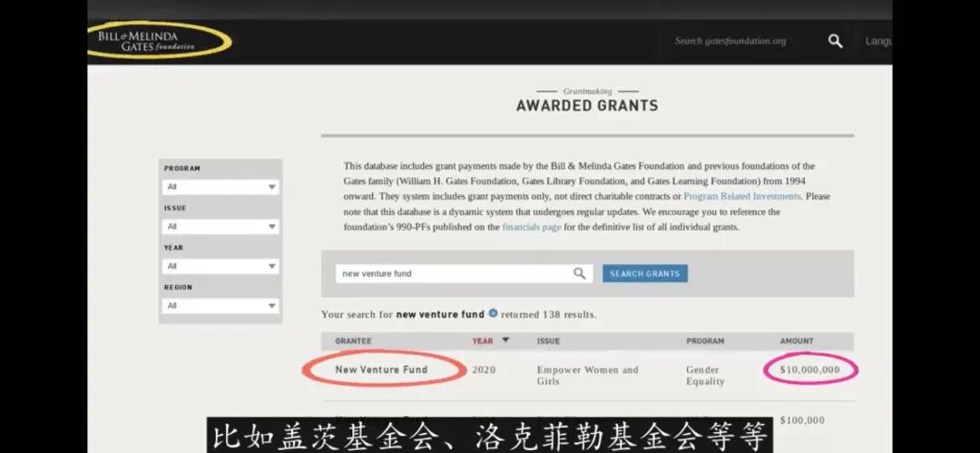Click the Gender Equality program cell

coord(705,376)
